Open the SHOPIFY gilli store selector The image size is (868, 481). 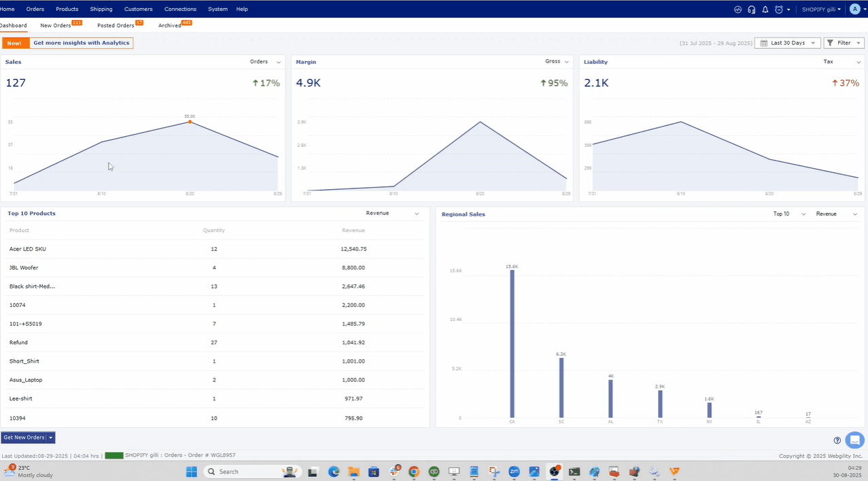tap(821, 10)
